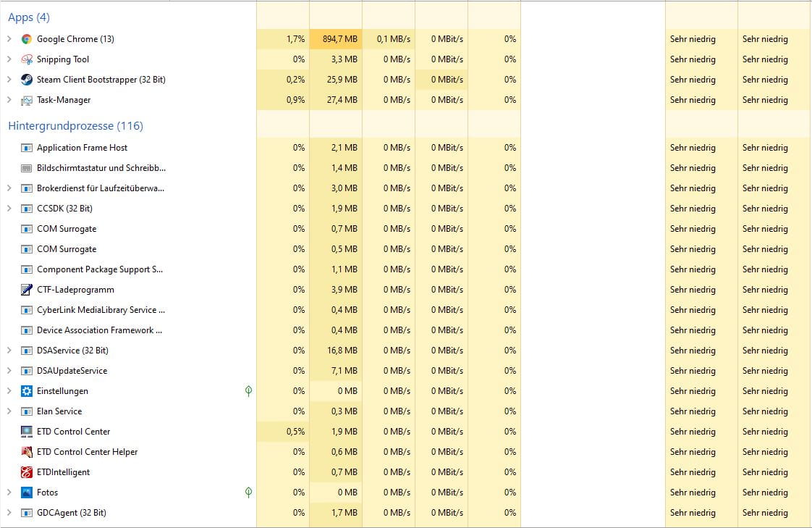Viewport: 812px width, 528px height.
Task: Click the Hintergrundprozesse (116) group header
Action: [75, 126]
